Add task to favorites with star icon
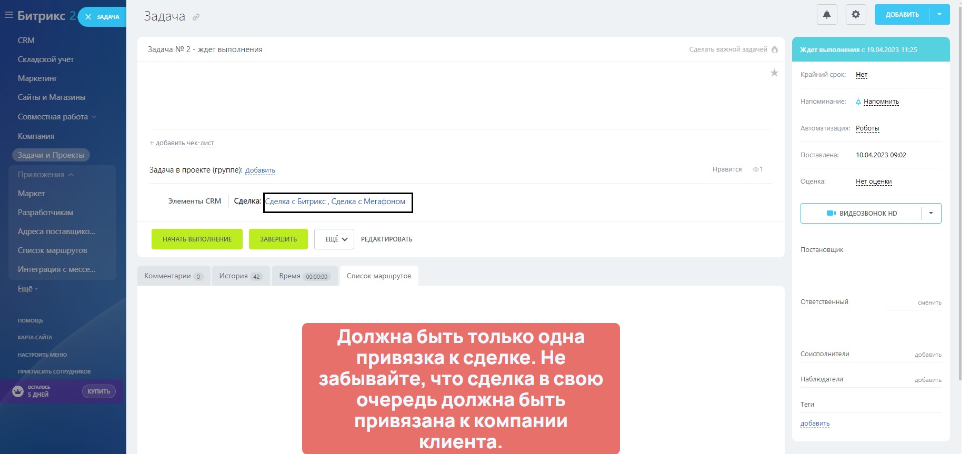The width and height of the screenshot is (980, 454). pos(774,73)
